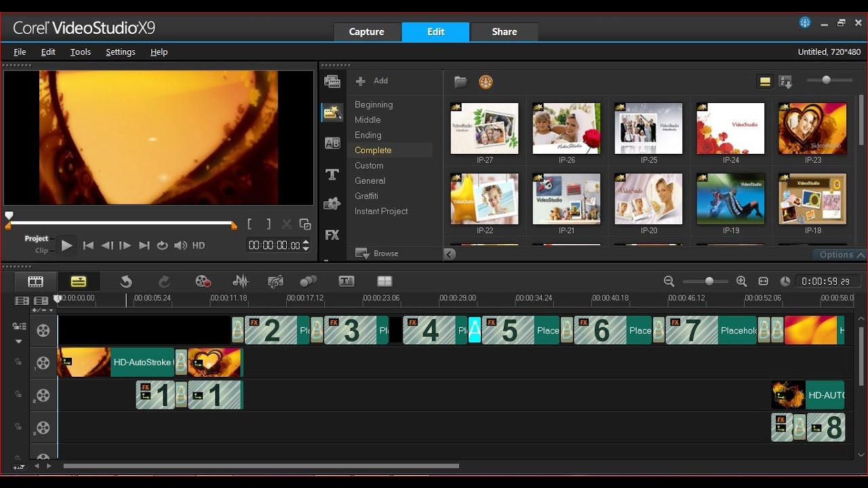This screenshot has width=868, height=488.
Task: Open the File menu
Action: click(x=20, y=52)
